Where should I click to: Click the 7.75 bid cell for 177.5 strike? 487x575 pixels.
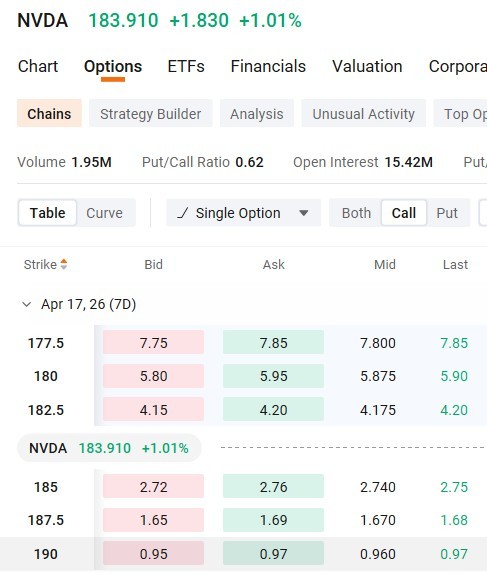click(153, 343)
